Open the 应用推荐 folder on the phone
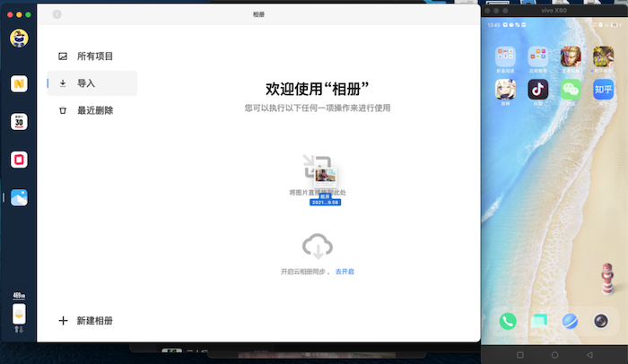This screenshot has width=628, height=364. [x=538, y=56]
